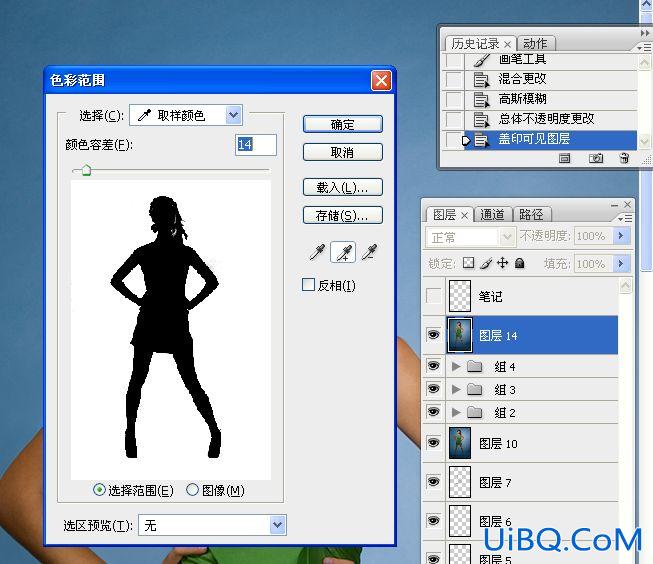Click the lock all padlock icon

click(519, 263)
